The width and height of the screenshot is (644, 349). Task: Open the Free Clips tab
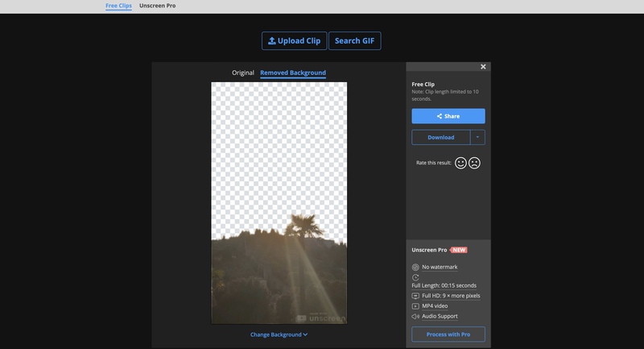pos(118,6)
